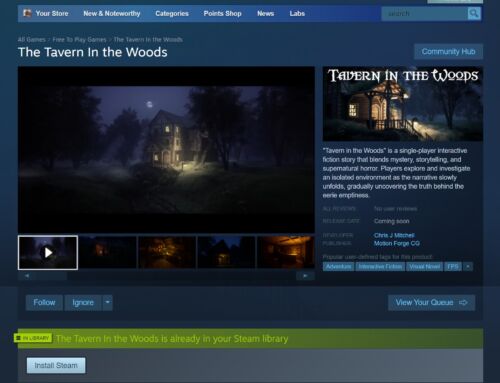Open New & Noteworthy menu
Image resolution: width=500 pixels, height=383 pixels.
(112, 13)
